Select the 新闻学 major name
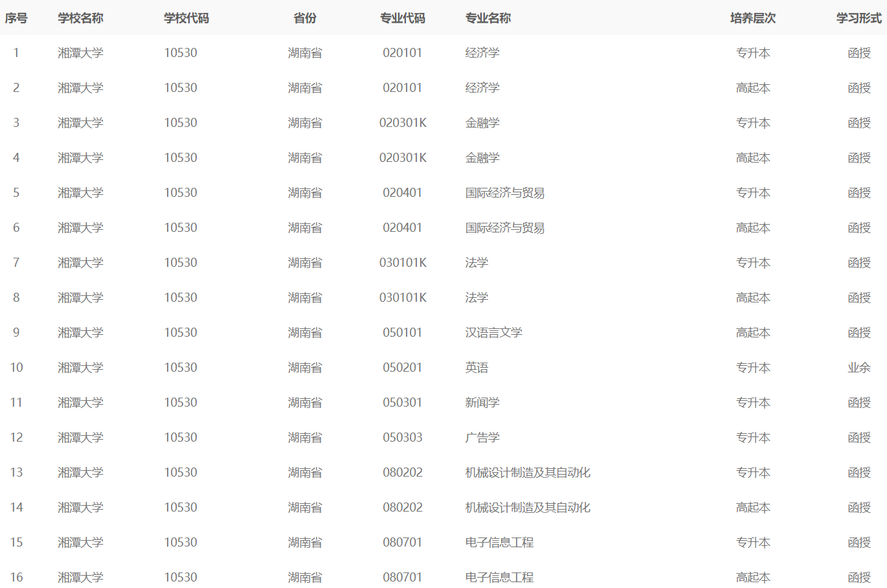 pyautogui.click(x=482, y=403)
